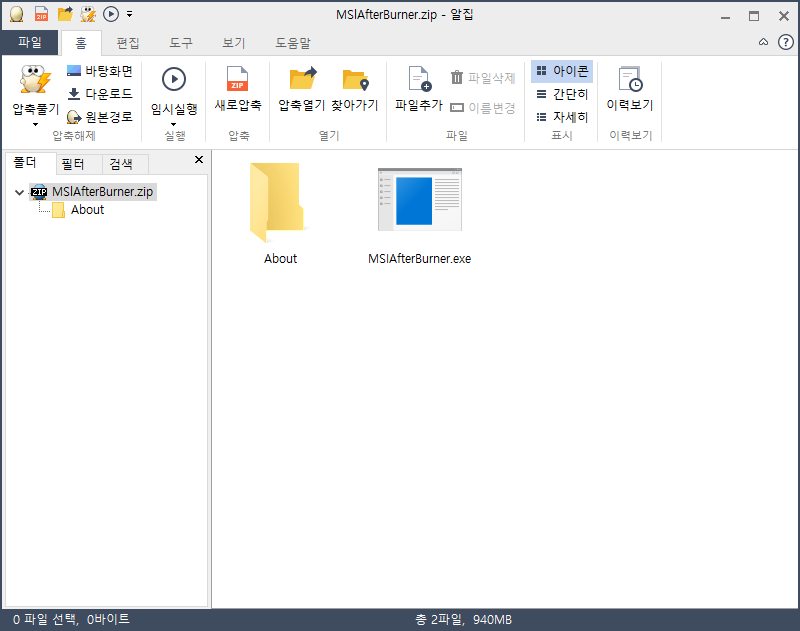Expand the 압축풀기 dropdown arrow
800x631 pixels.
click(35, 124)
